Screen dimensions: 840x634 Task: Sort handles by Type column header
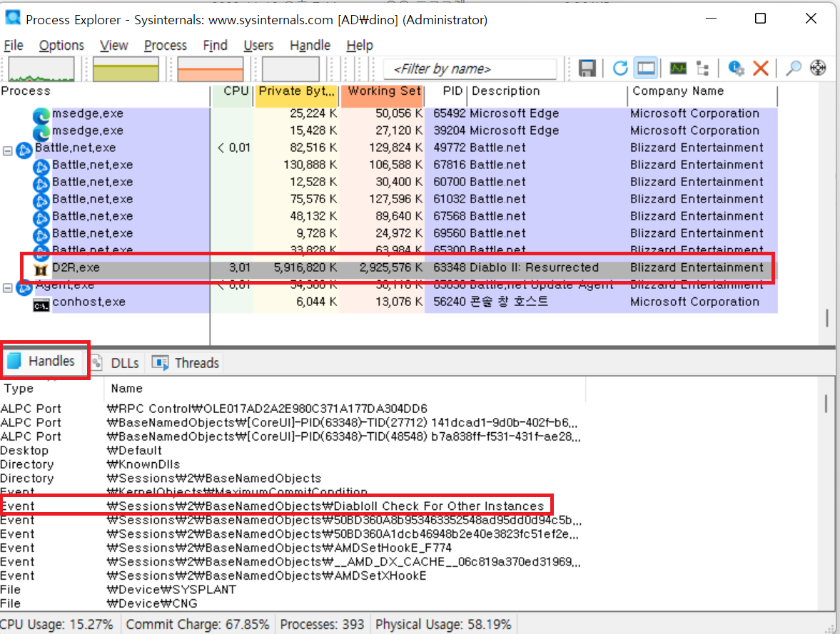(x=52, y=389)
